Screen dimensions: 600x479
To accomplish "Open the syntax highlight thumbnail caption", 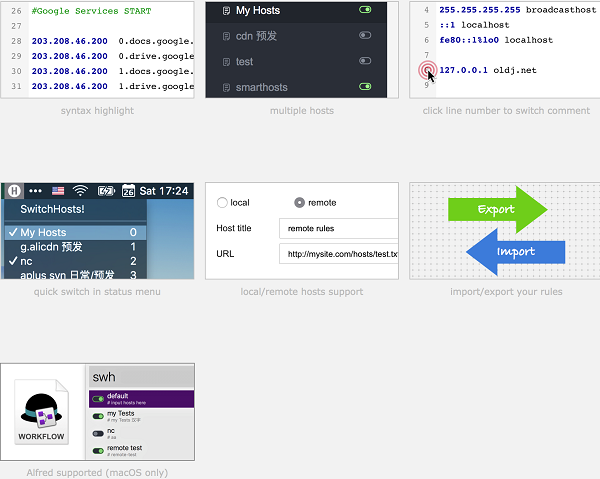I will (97, 111).
